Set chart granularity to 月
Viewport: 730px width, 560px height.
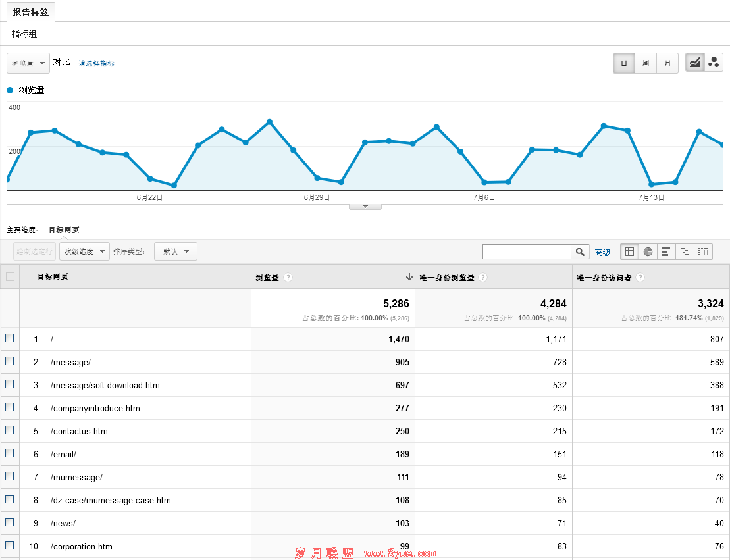667,63
